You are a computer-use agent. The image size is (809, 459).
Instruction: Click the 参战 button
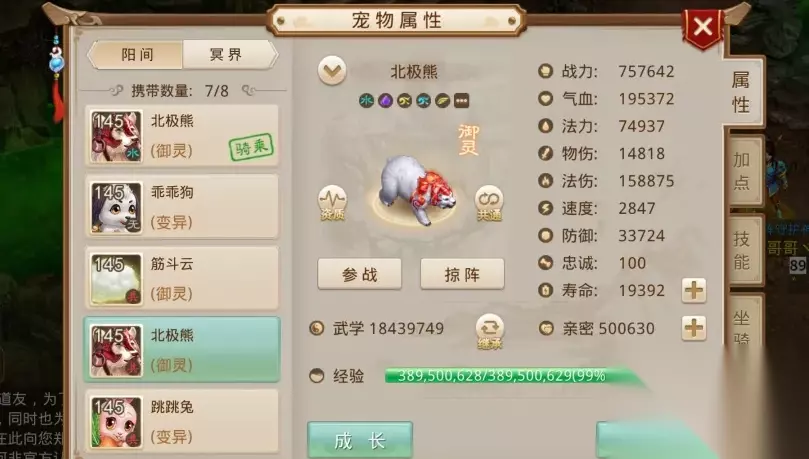click(x=359, y=274)
